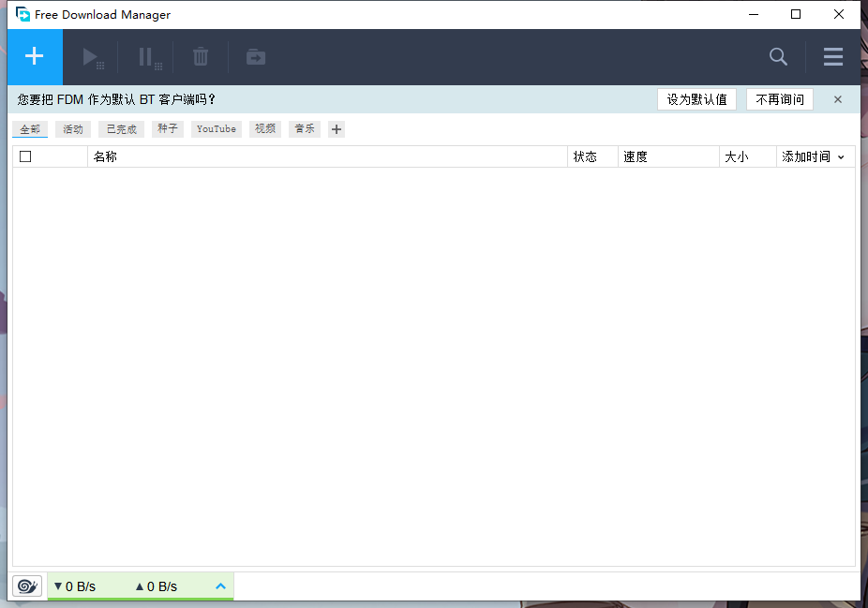This screenshot has height=608, width=868.
Task: Click the Free Download Manager title bar logo
Action: pyautogui.click(x=22, y=14)
